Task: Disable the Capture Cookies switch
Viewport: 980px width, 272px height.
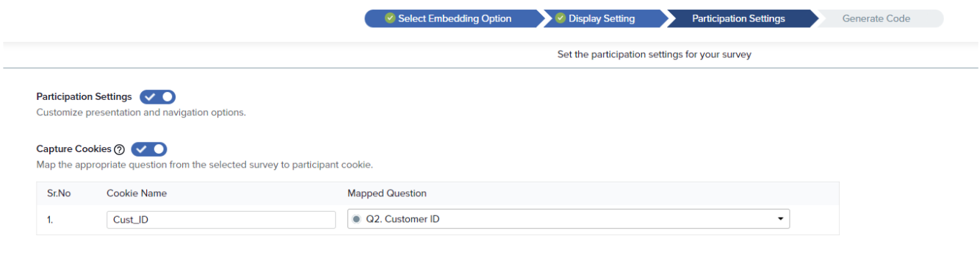Action: click(x=149, y=149)
